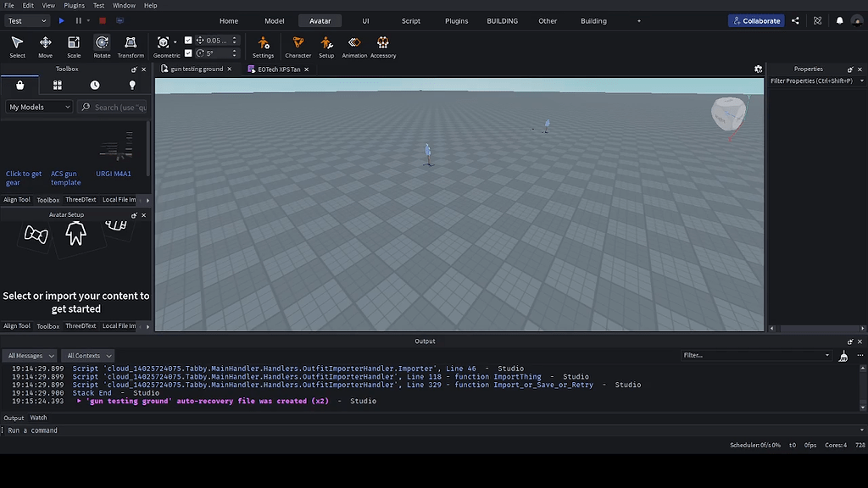Open the Window menu

pos(124,6)
